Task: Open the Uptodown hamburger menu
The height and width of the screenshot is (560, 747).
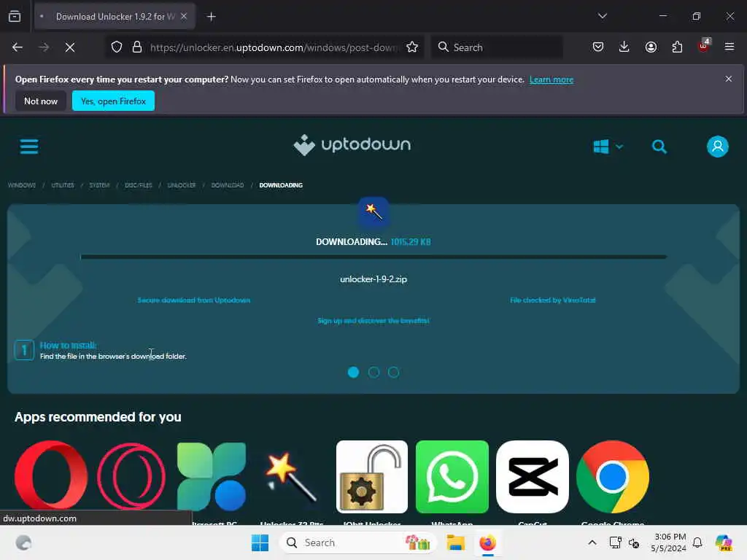Action: click(29, 146)
